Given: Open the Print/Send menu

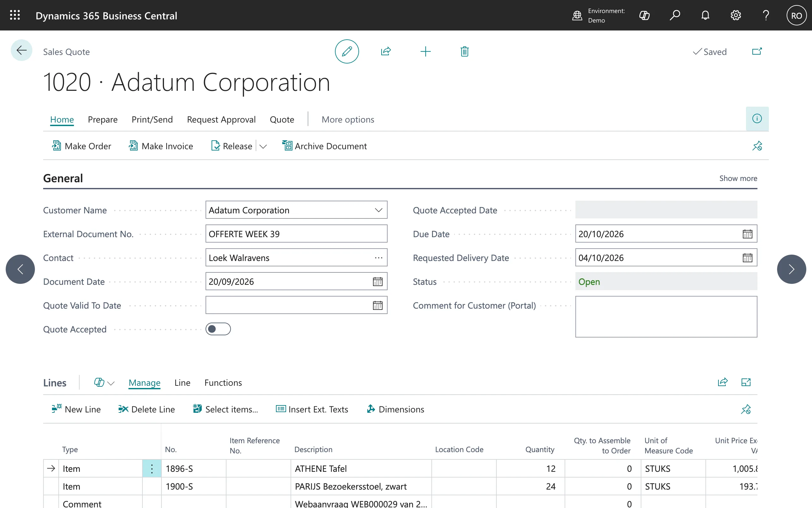Looking at the screenshot, I should pyautogui.click(x=152, y=120).
